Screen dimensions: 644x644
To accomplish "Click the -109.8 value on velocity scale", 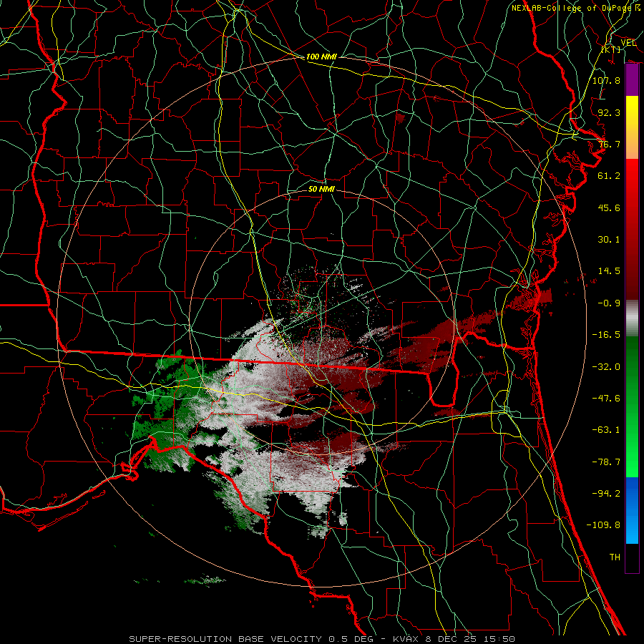I will 603,525.
